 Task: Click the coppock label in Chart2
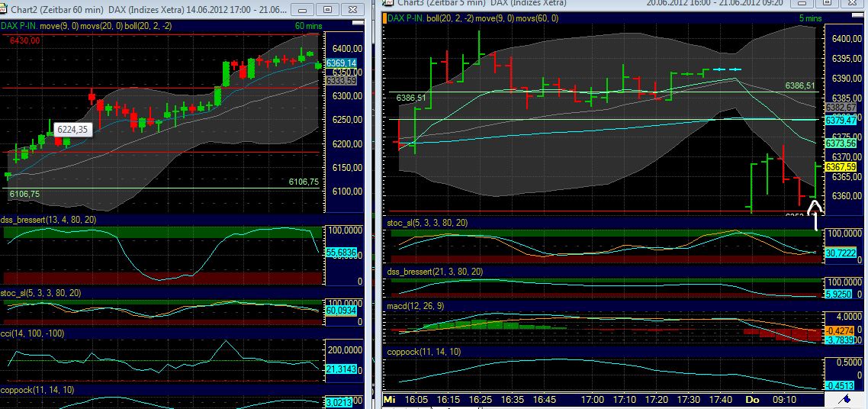pos(37,390)
